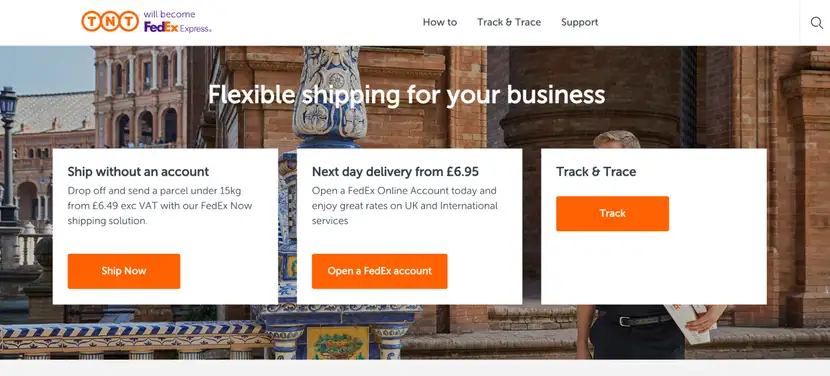The height and width of the screenshot is (376, 830).
Task: Click the 'will become' tagline text
Action: point(169,14)
